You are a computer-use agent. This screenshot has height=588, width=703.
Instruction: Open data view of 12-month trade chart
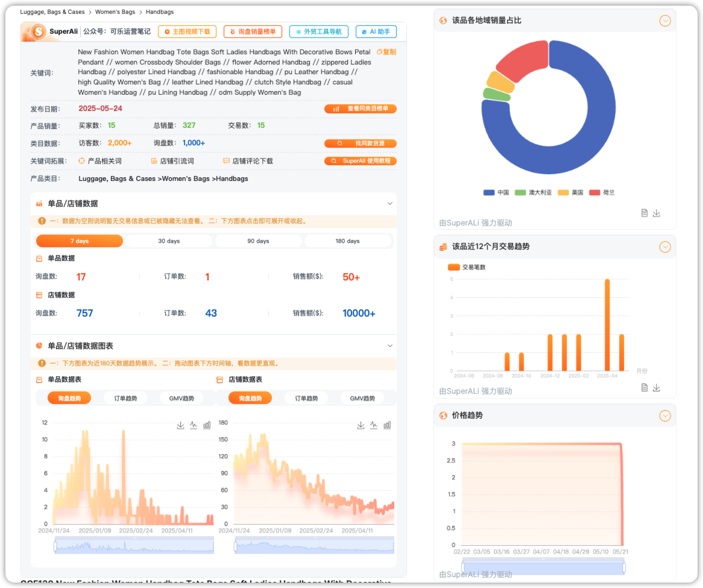click(x=645, y=388)
